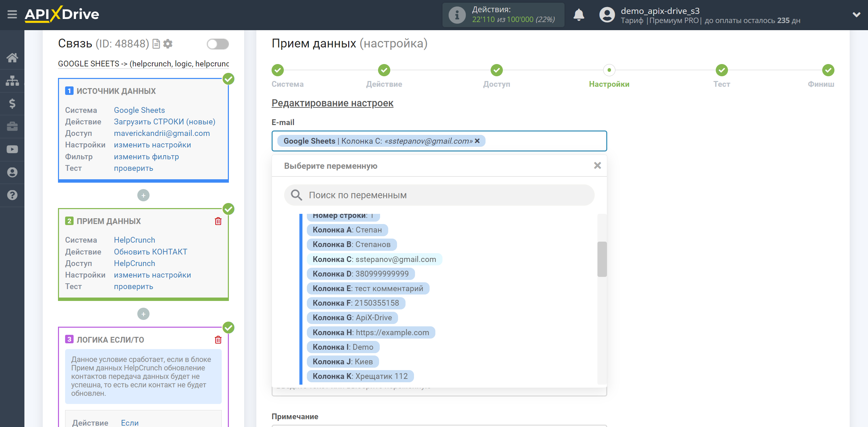868x427 pixels.
Task: Open briefcase icon in sidebar
Action: pyautogui.click(x=12, y=126)
